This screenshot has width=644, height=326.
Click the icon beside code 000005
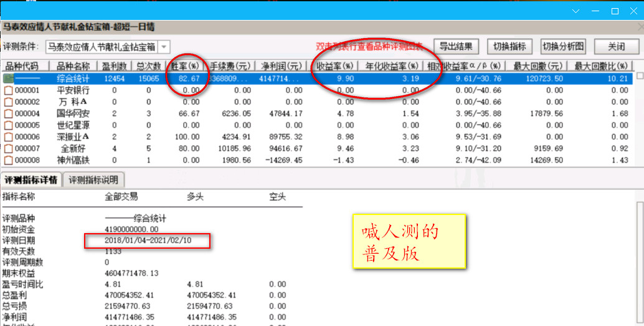point(8,125)
